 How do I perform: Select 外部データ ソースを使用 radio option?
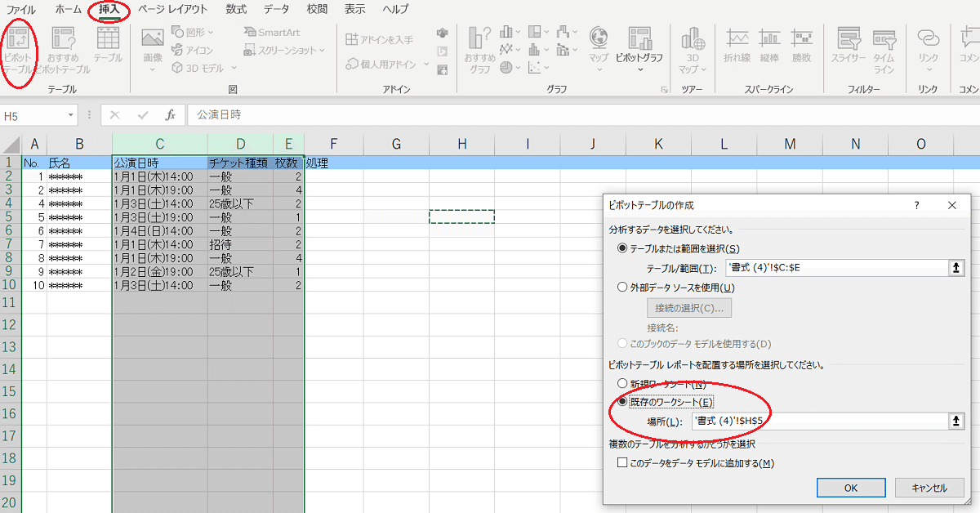pos(677,288)
